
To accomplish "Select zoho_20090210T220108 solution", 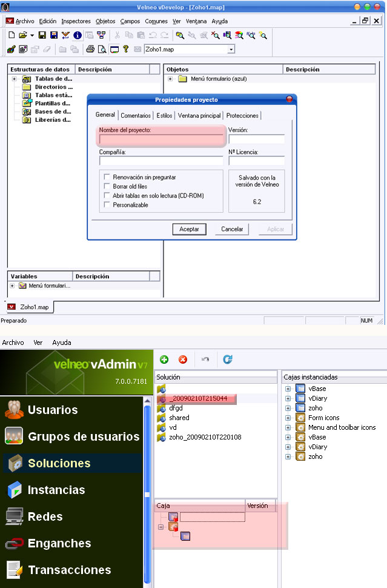I will pos(205,437).
